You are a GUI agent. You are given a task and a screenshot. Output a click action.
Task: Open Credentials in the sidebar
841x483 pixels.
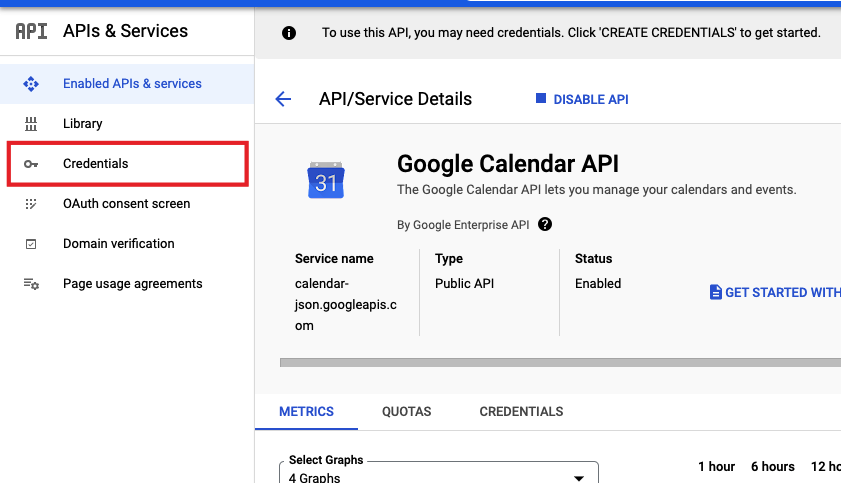point(128,164)
